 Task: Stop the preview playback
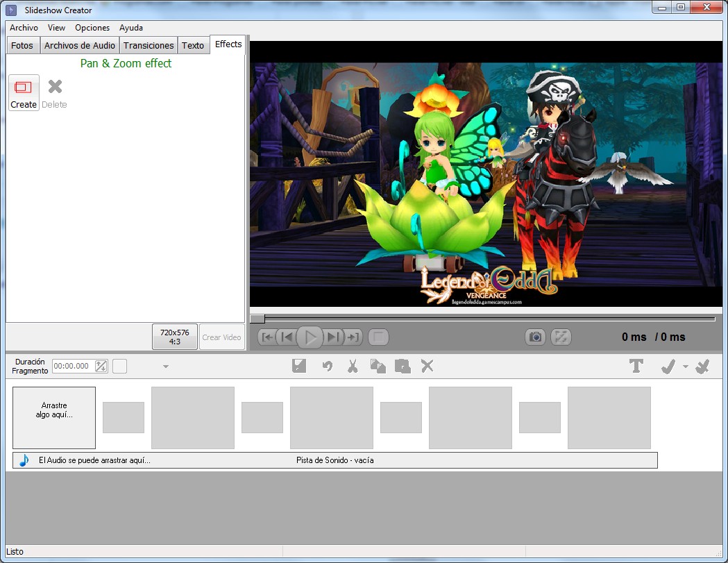(378, 337)
